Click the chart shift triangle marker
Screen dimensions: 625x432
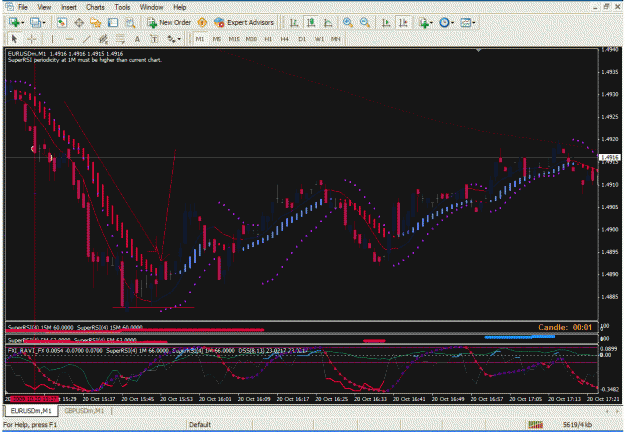point(478,51)
